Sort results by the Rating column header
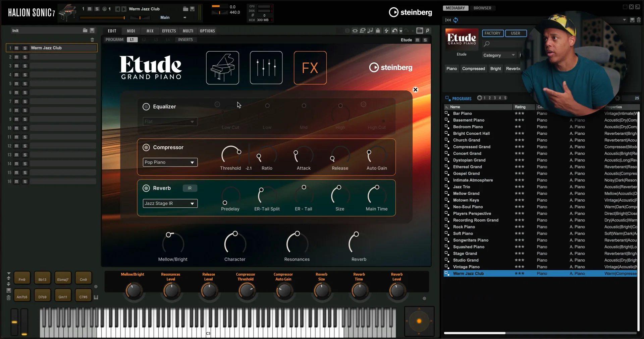644x339 pixels. click(x=524, y=107)
